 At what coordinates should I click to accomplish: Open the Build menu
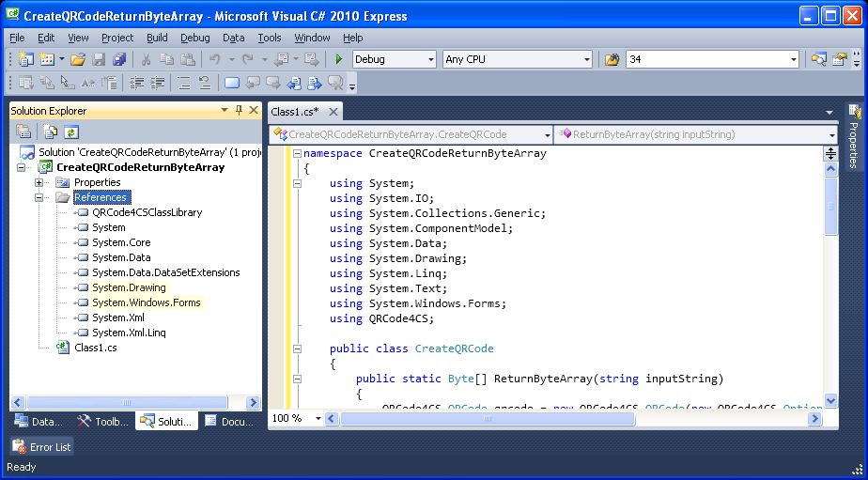click(157, 38)
